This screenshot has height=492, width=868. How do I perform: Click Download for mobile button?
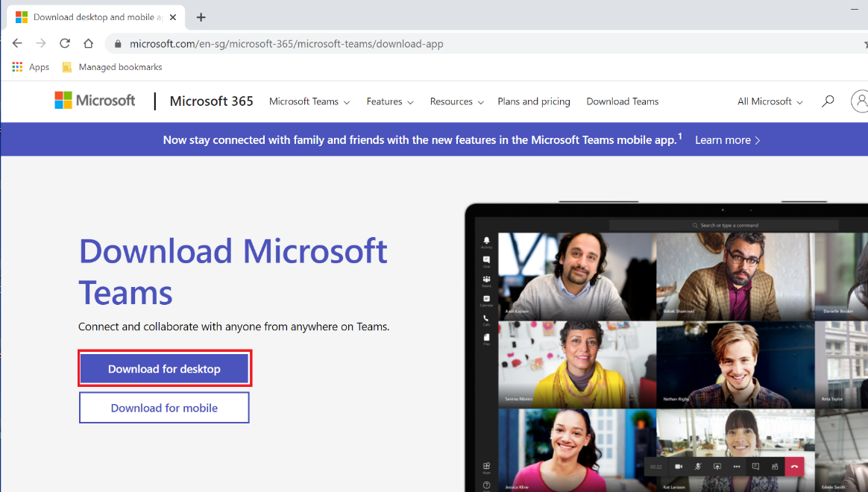coord(164,408)
